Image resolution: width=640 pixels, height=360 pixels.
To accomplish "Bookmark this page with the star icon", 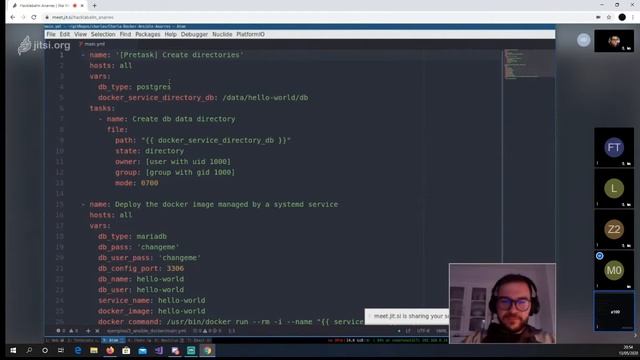I will pos(609,17).
